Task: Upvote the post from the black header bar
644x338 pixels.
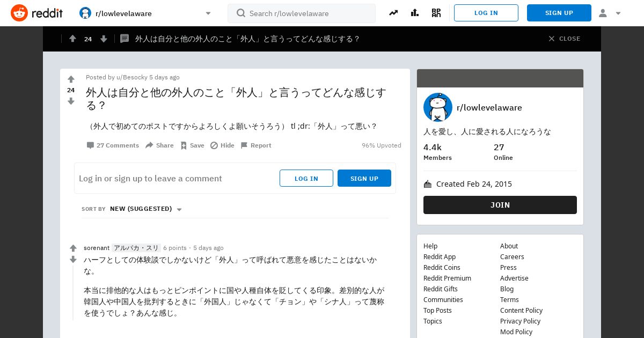Action: 72,39
